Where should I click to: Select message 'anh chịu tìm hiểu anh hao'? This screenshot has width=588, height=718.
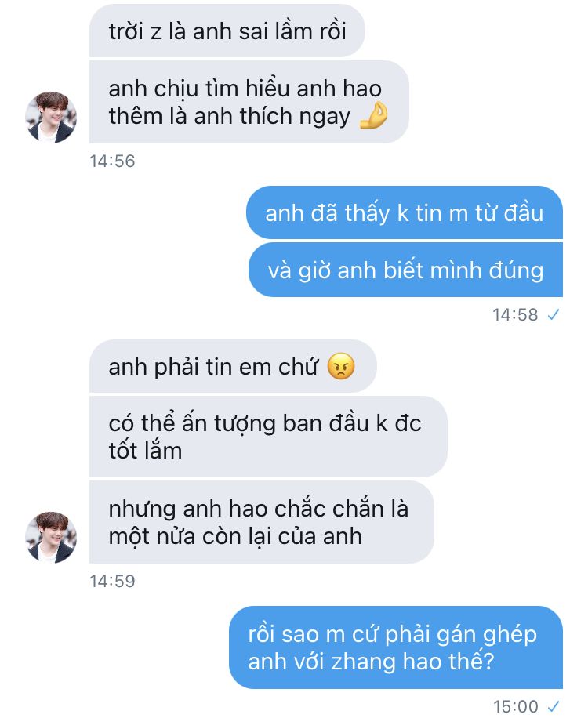pyautogui.click(x=249, y=102)
